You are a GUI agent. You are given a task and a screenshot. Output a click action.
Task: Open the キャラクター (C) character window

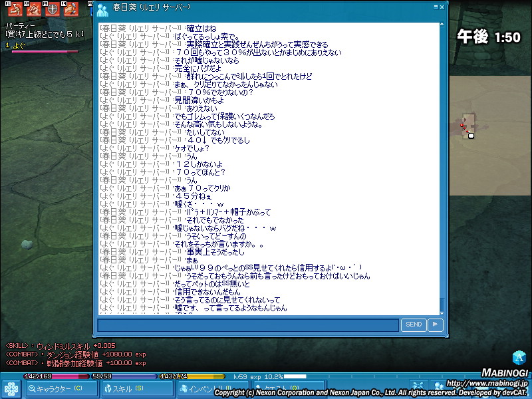click(x=61, y=389)
